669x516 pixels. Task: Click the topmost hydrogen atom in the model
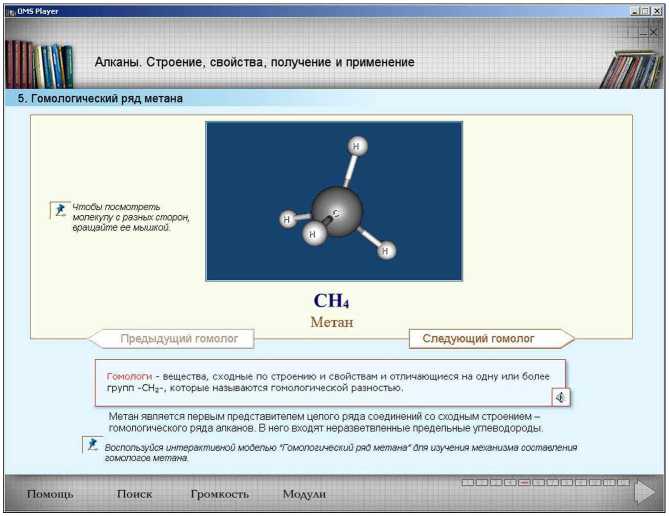[357, 147]
